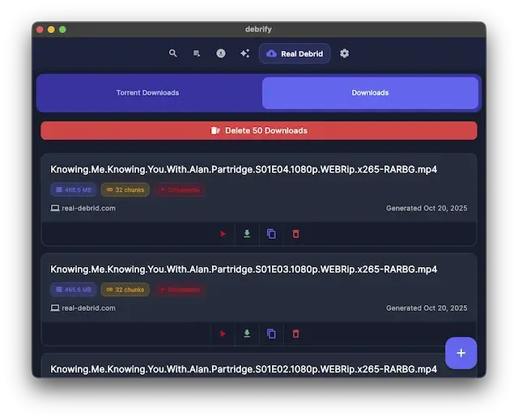518x420 pixels.
Task: Select the S01E03 file name title
Action: (x=244, y=269)
